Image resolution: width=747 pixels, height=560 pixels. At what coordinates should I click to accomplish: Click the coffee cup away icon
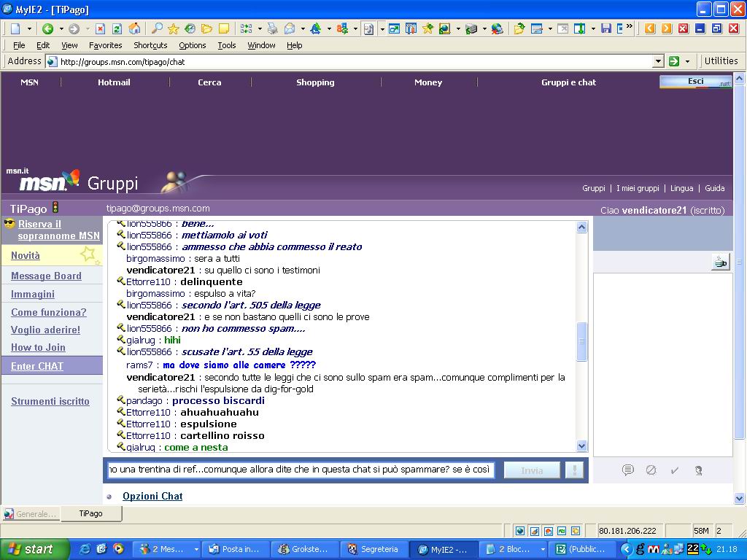pos(721,262)
